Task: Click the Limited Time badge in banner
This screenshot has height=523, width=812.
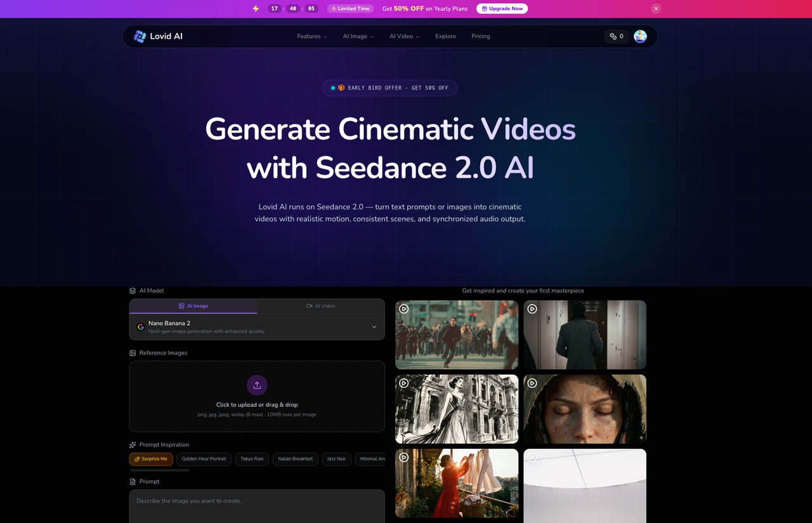Action: 350,9
